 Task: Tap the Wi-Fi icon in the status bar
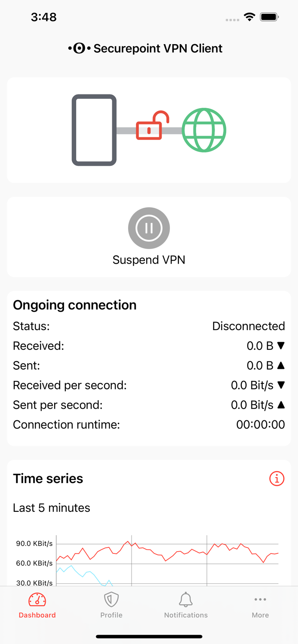(x=250, y=18)
